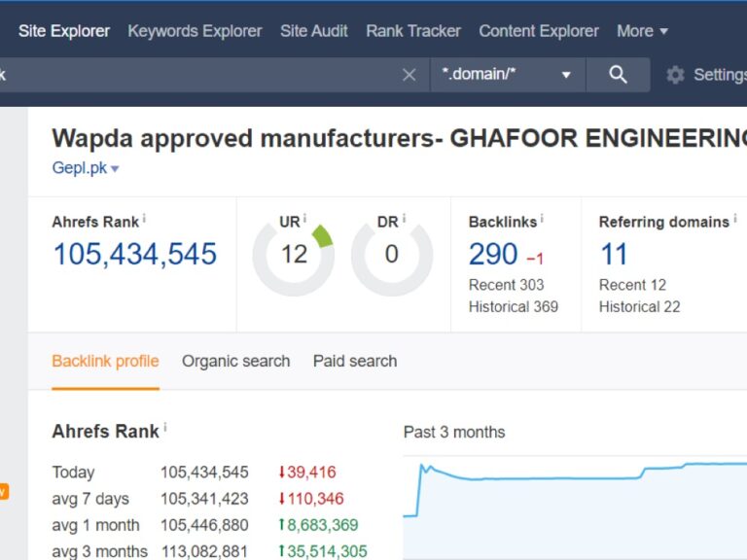
Task: Click the backlinks change -1
Action: 535,259
